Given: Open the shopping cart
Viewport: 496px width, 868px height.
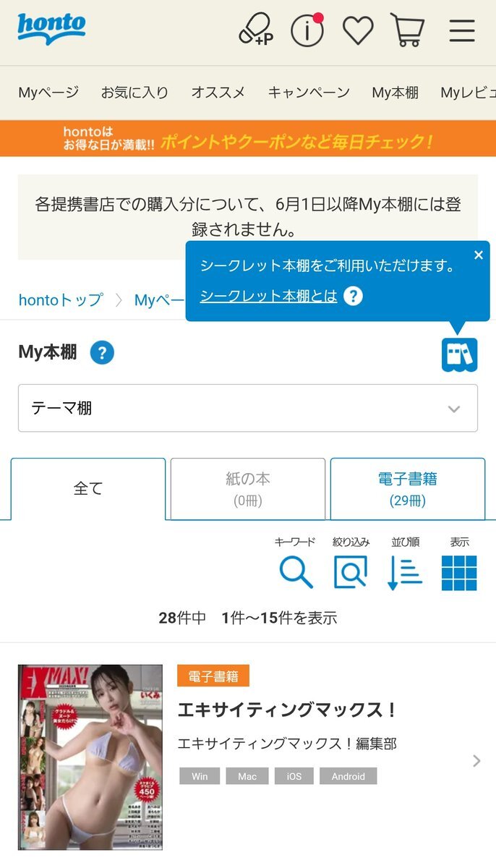Looking at the screenshot, I should (x=408, y=30).
